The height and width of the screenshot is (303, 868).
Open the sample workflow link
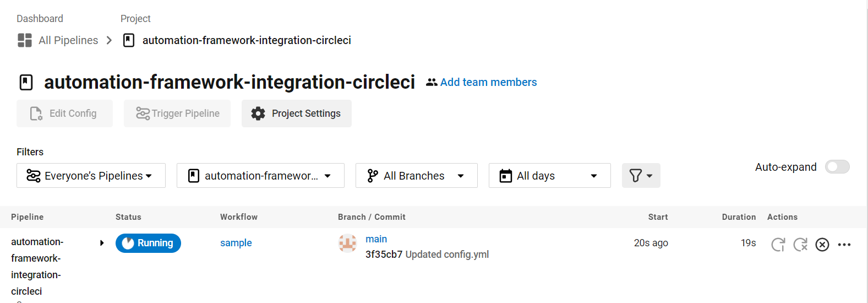(x=236, y=243)
